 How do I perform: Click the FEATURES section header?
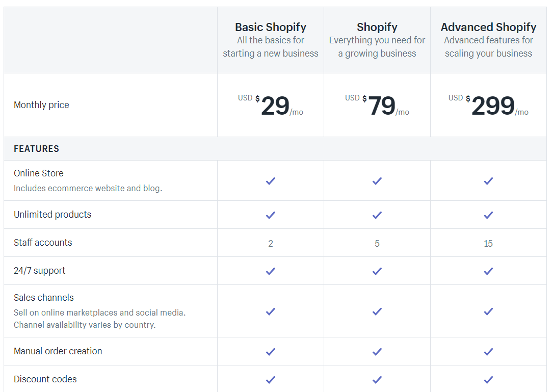pyautogui.click(x=36, y=148)
